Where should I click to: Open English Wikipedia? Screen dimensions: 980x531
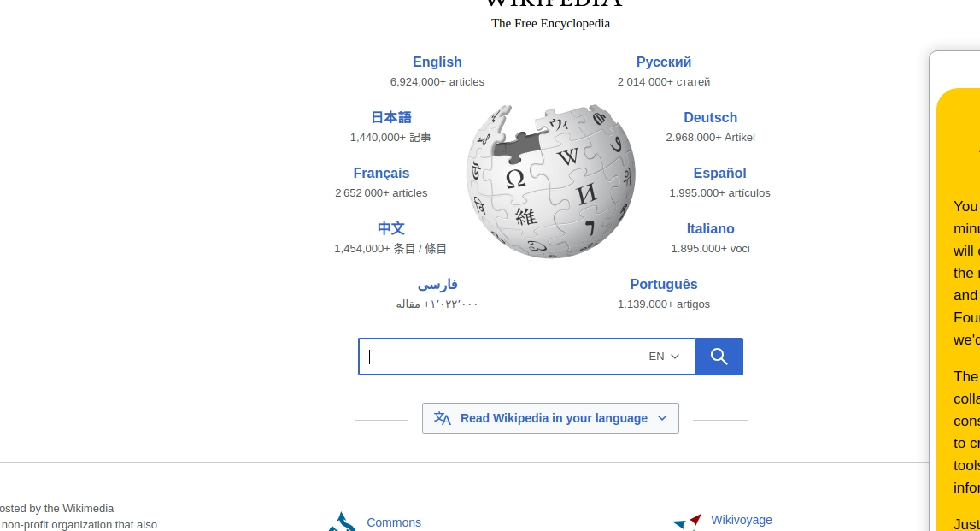437,62
